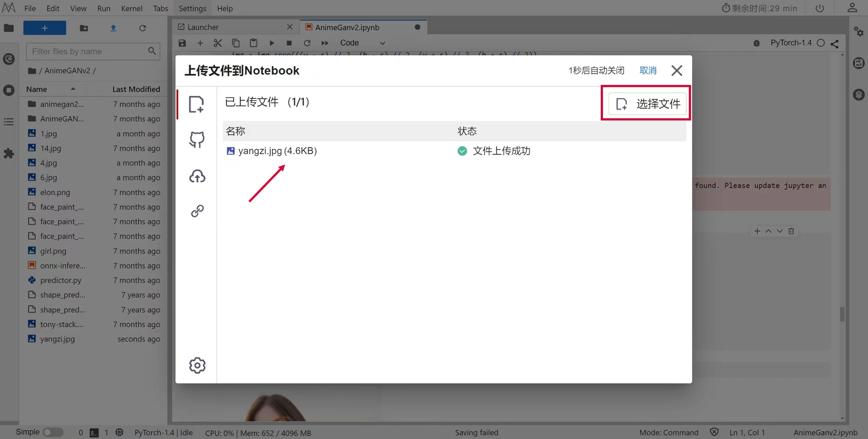
Task: Click the local file upload icon in dialog sidebar
Action: coord(197,104)
